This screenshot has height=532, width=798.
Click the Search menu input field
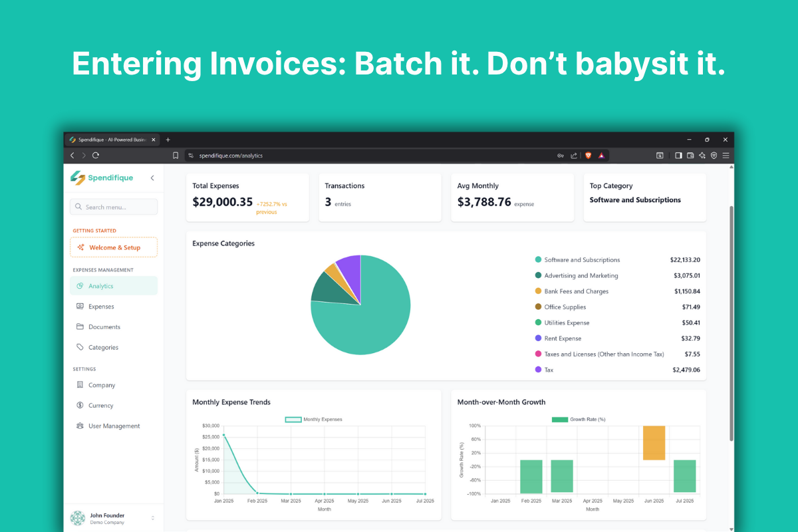tap(114, 207)
